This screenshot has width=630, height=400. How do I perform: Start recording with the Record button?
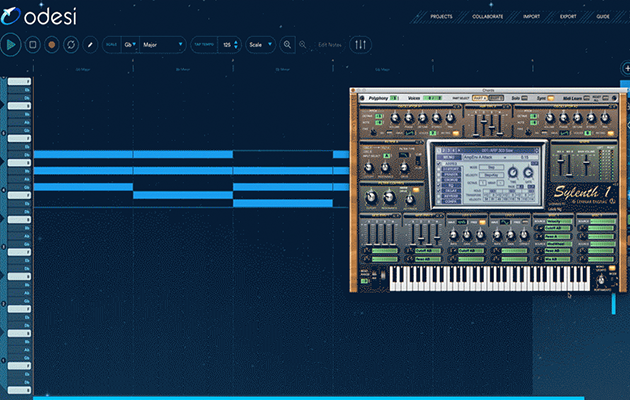tap(51, 45)
